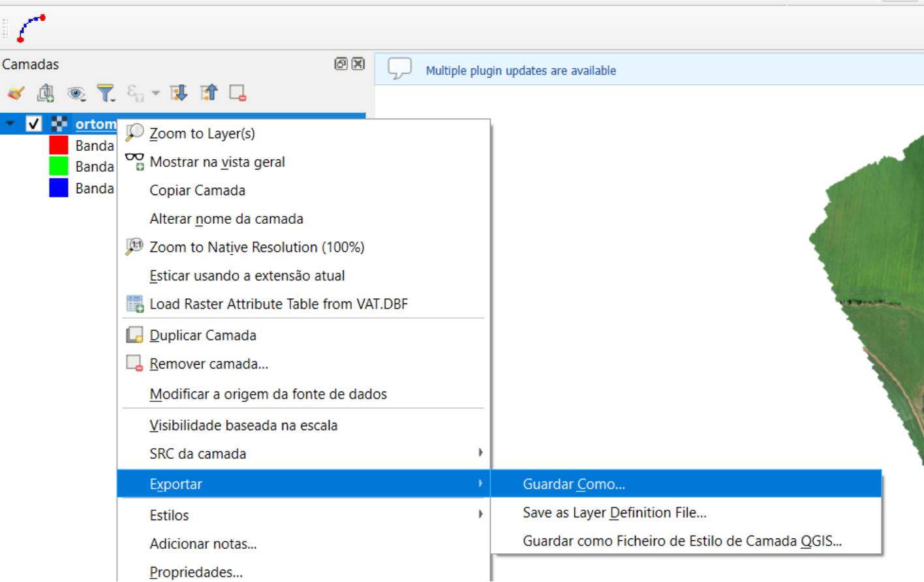Click Multiple plugin updates are available message

coord(520,70)
